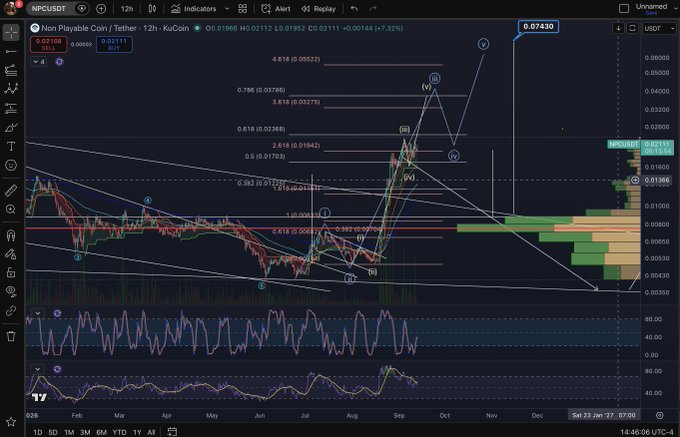Click the eye icon beside NPCUSDT symbol
Screen dimensions: 680x437
(x=81, y=9)
